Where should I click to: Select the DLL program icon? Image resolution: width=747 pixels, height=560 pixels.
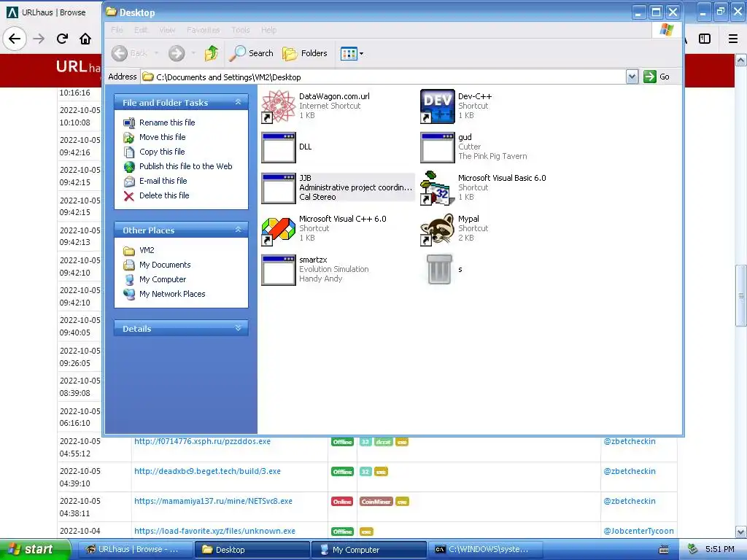click(x=279, y=147)
